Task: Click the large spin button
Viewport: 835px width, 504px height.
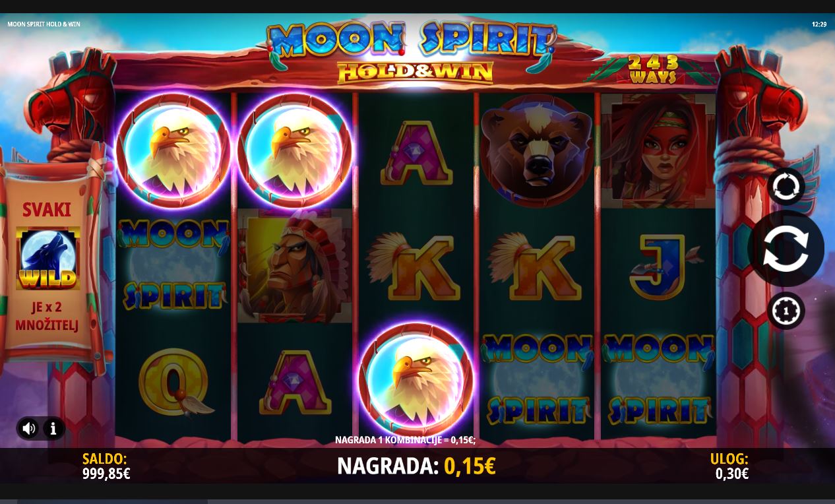Action: 786,249
